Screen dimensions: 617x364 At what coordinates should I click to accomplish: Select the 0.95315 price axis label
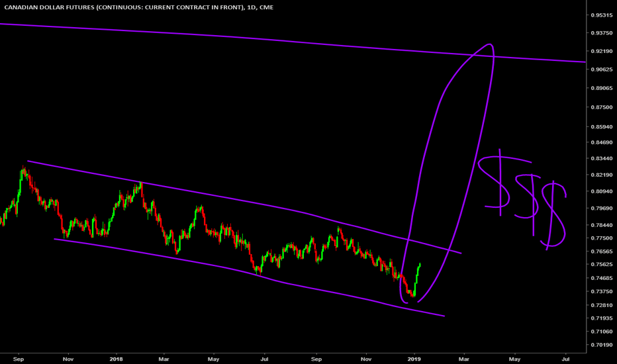[x=602, y=15]
